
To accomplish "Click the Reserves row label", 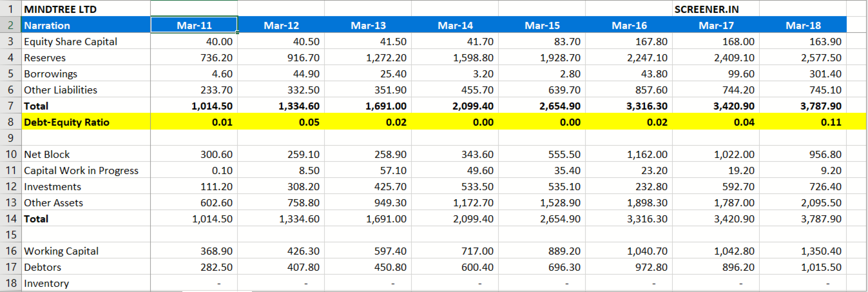I will pos(44,57).
